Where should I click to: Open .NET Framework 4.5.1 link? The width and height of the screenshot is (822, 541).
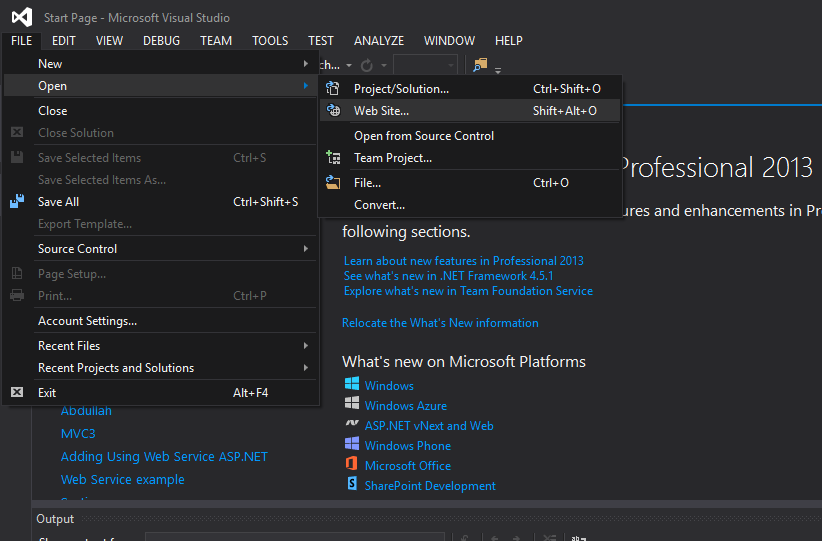448,276
